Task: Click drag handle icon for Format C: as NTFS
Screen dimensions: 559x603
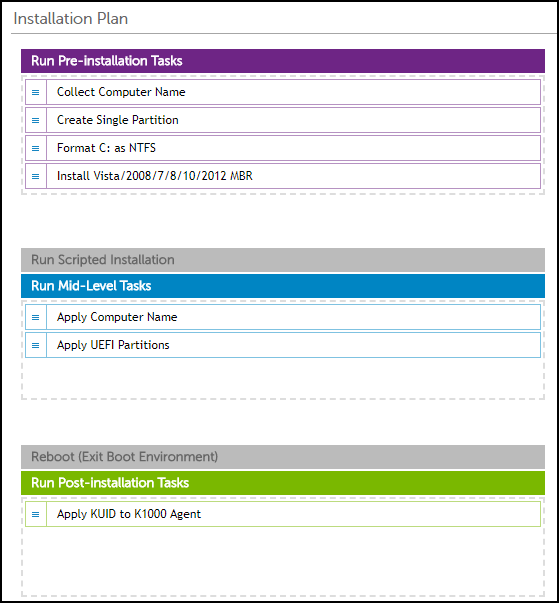Action: [x=35, y=148]
